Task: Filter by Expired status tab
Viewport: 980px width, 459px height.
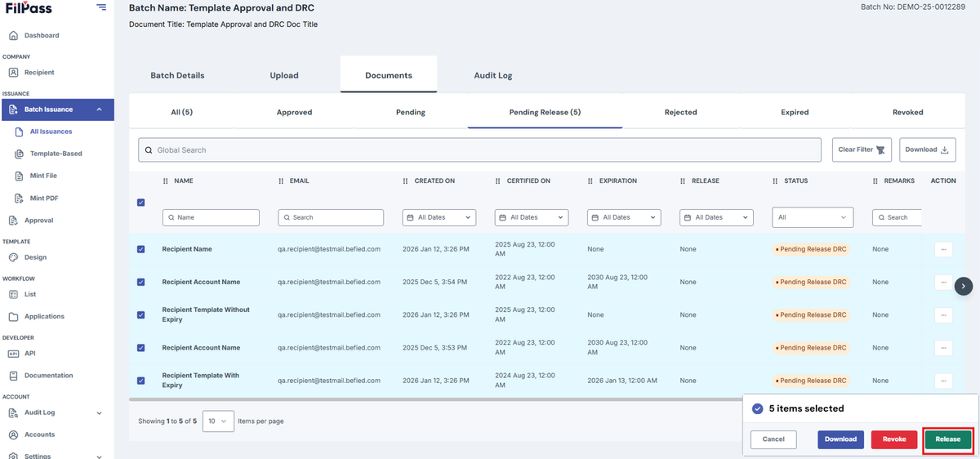Action: click(x=795, y=112)
